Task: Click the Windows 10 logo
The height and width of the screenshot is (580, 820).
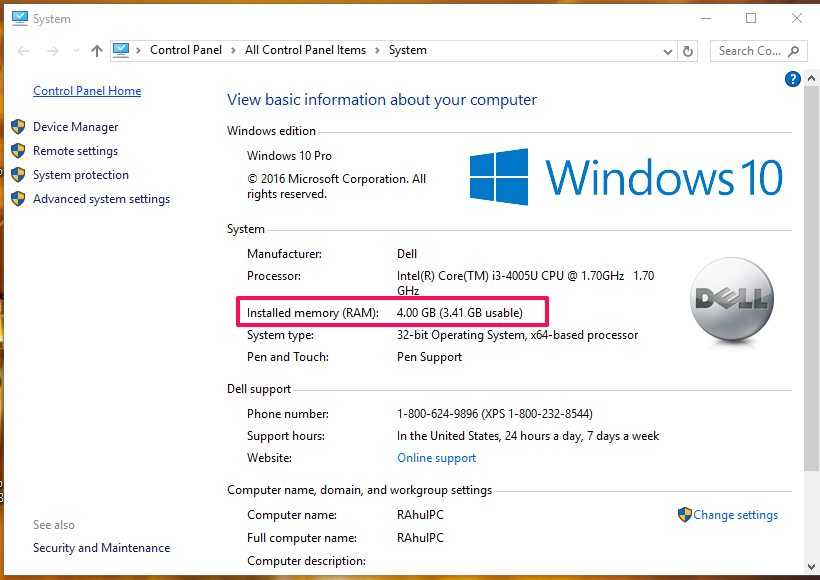Action: (626, 177)
